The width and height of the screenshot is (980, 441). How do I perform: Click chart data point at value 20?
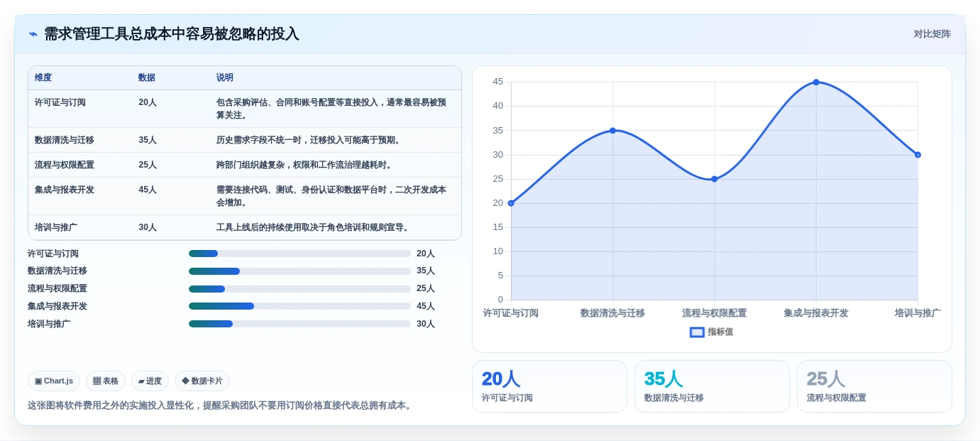click(x=511, y=203)
